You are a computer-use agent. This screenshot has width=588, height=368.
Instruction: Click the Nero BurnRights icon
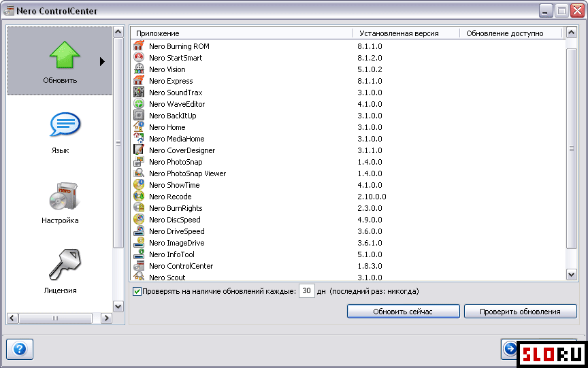[x=139, y=208]
